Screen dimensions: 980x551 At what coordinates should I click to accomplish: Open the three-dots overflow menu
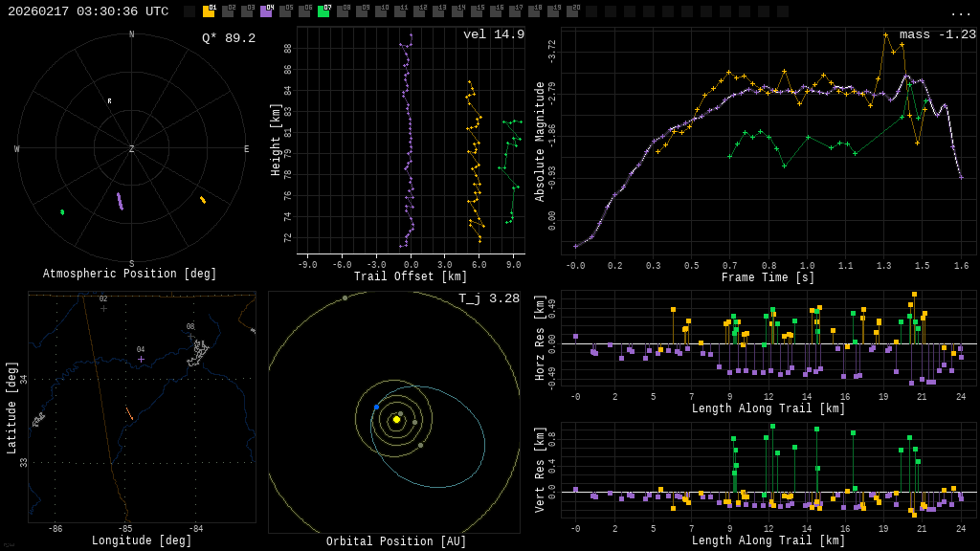[x=960, y=12]
